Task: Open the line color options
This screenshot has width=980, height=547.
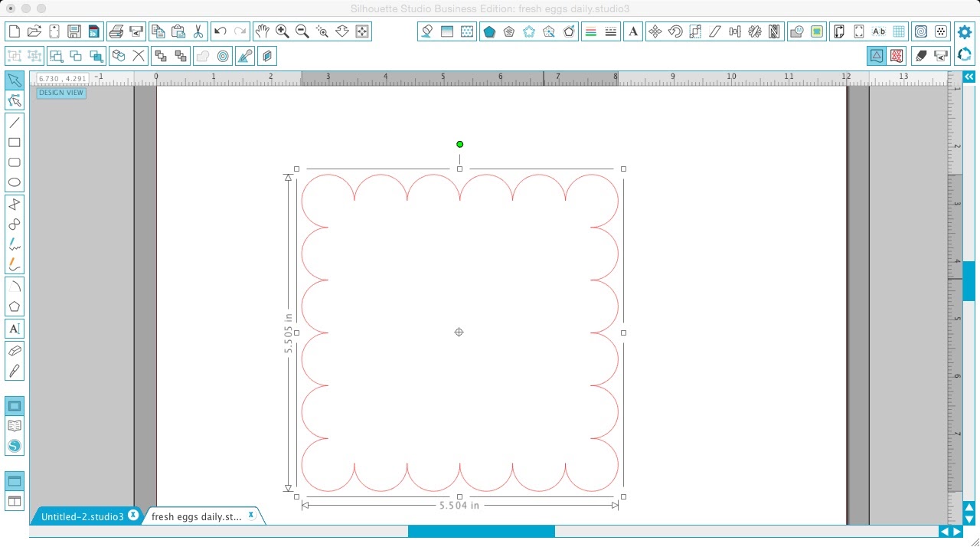Action: click(x=590, y=31)
